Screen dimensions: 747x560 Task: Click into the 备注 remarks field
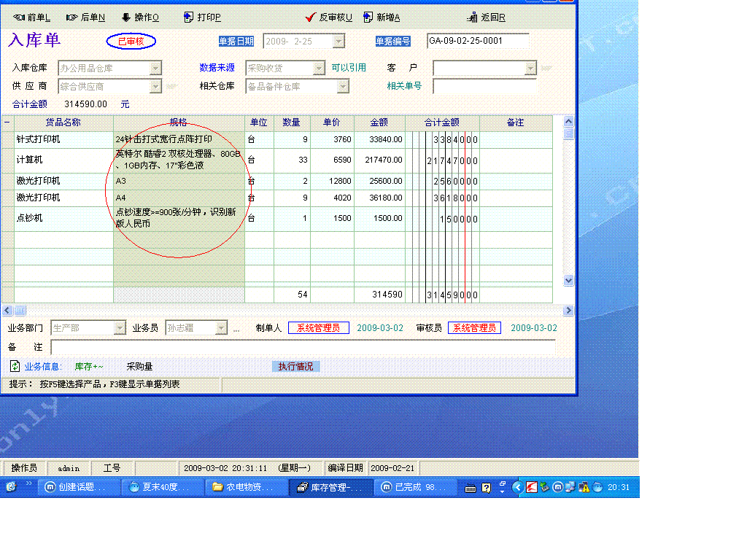(302, 347)
